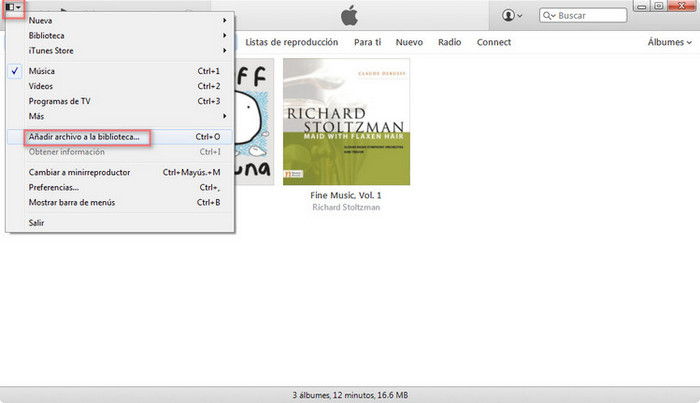Image resolution: width=700 pixels, height=403 pixels.
Task: Select the checked Música menu item
Action: [120, 71]
